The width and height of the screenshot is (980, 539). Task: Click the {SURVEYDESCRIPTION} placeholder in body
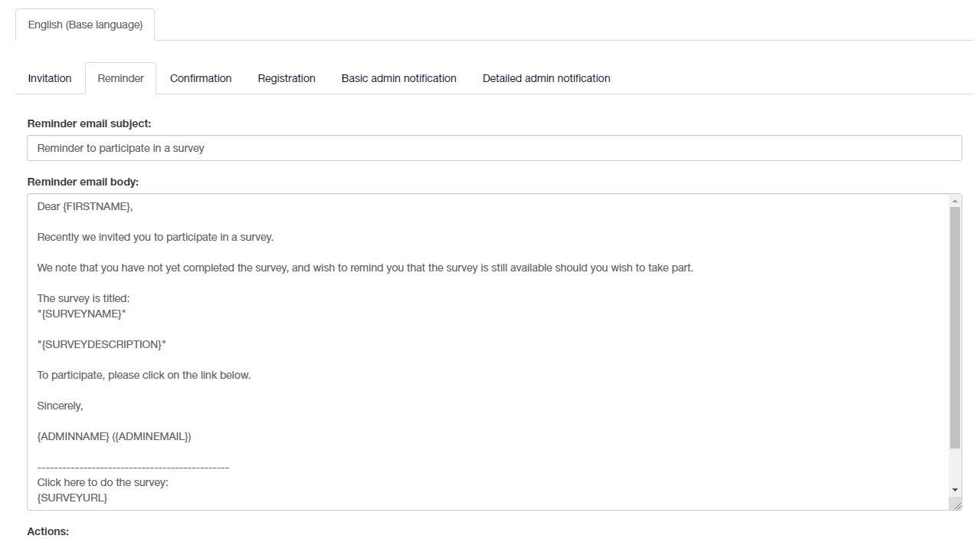pyautogui.click(x=102, y=344)
